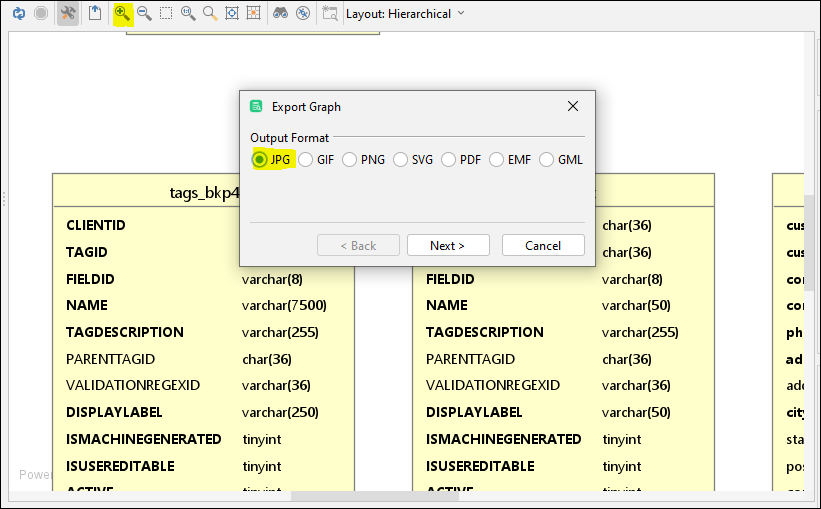Click the refresh diagram icon
Image resolution: width=821 pixels, height=509 pixels.
19,13
